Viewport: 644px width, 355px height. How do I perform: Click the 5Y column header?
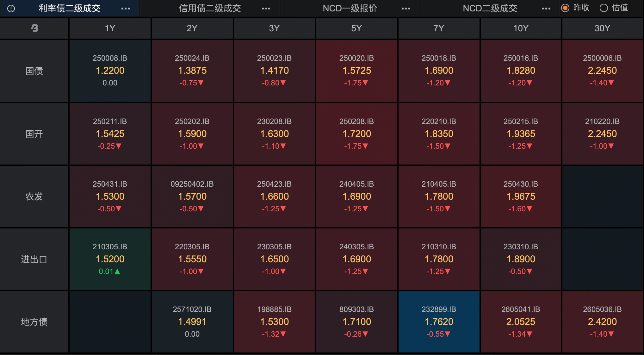pos(356,28)
